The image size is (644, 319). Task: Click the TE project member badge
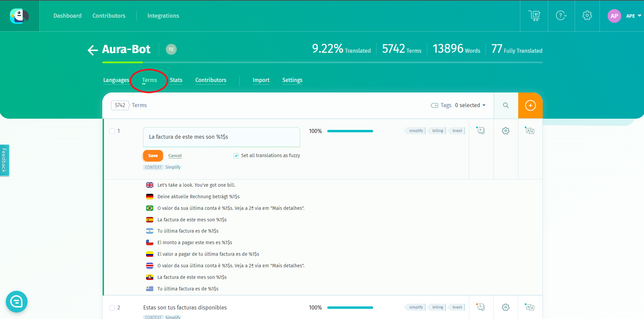(171, 49)
